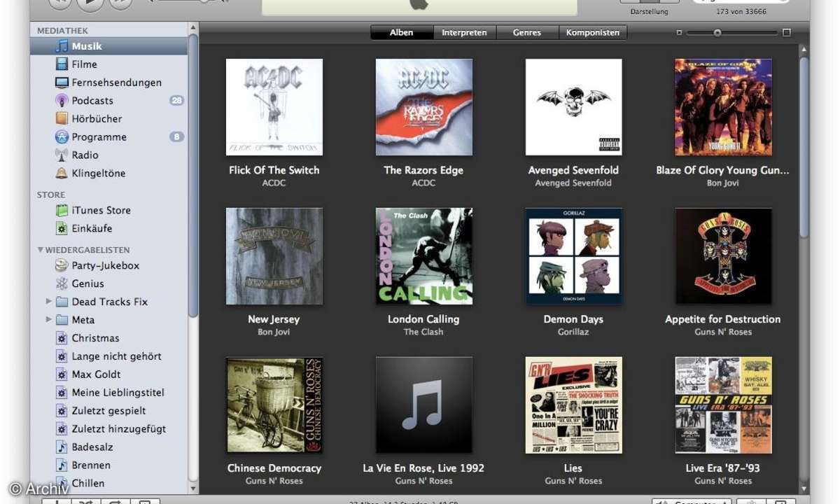Switch to the Alben tab
This screenshot has width=840, height=504.
[402, 32]
